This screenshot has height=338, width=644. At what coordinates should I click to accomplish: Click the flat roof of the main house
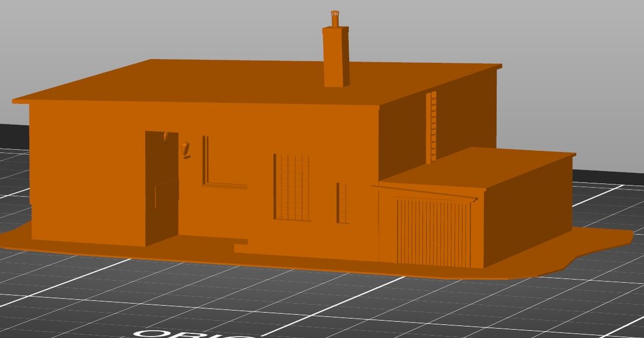241,80
